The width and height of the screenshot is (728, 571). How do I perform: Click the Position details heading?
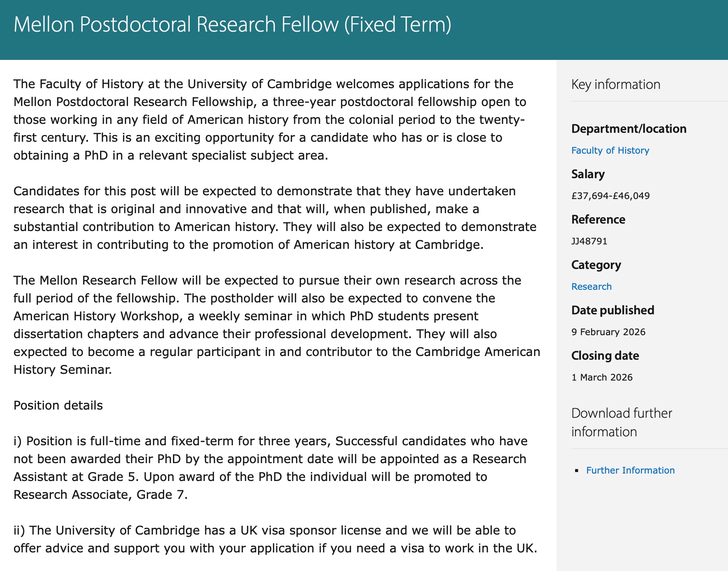point(58,405)
